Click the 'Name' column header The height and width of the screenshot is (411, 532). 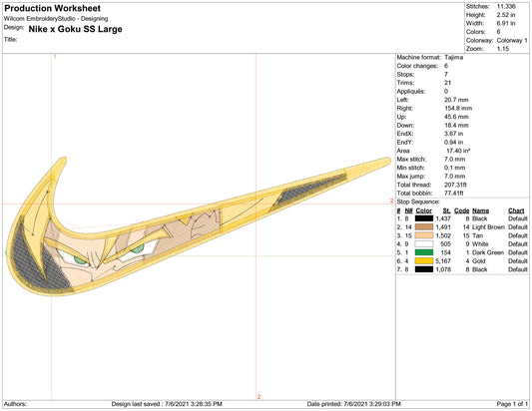pos(480,210)
